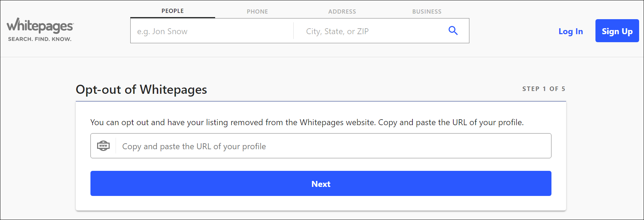Click the SEARCH. FIND. KNOW. tagline
This screenshot has height=220, width=644.
[40, 39]
